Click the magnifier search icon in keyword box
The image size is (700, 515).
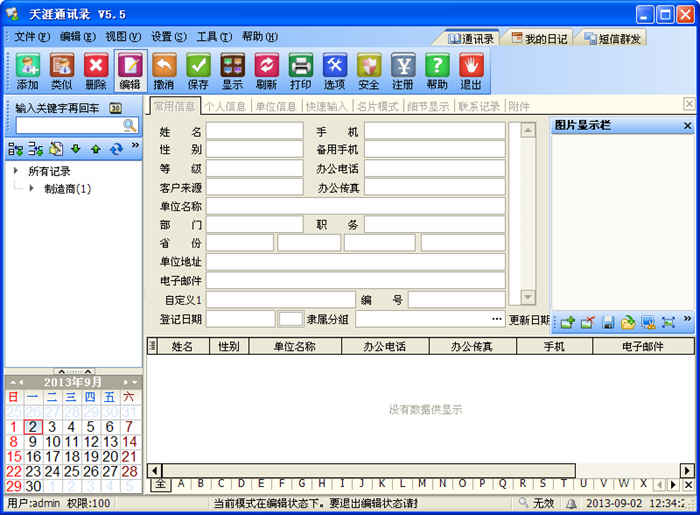[129, 125]
